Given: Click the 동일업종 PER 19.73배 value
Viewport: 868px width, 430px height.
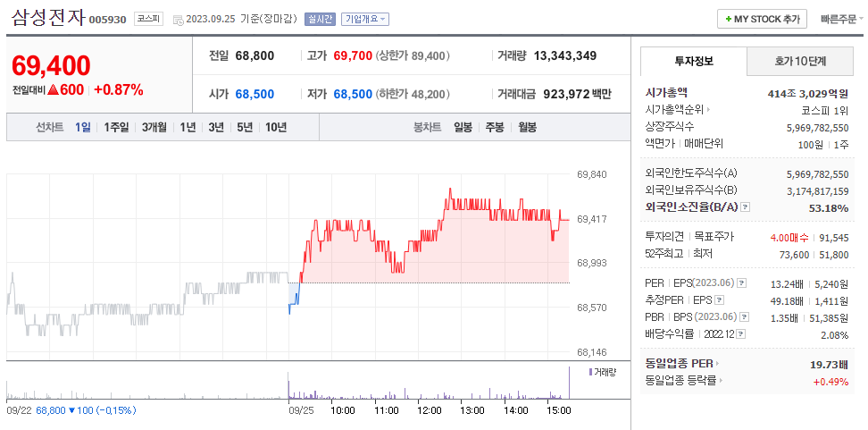Looking at the screenshot, I should [x=829, y=364].
